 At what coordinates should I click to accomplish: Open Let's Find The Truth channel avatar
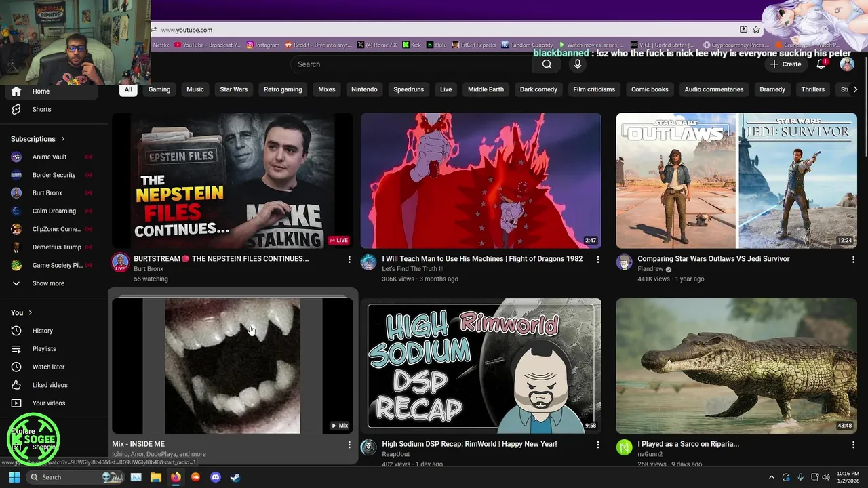(368, 262)
